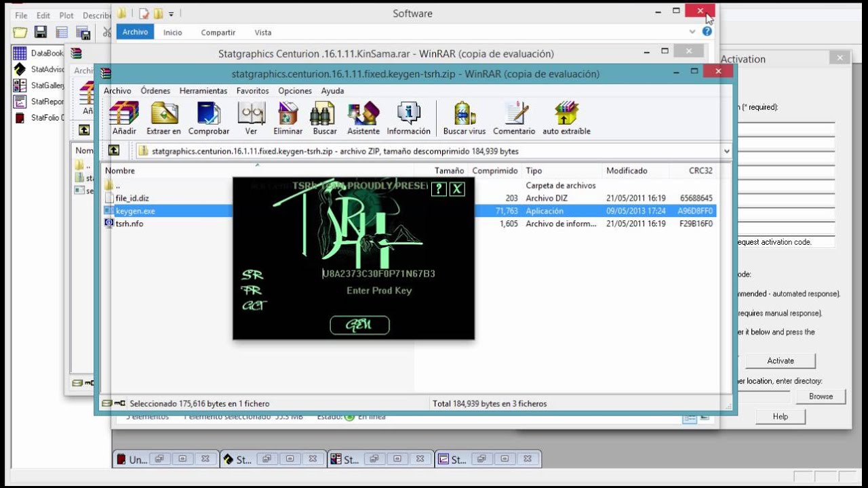Click the properties icon in Explorer quick access bar
The width and height of the screenshot is (868, 488).
pyautogui.click(x=144, y=14)
